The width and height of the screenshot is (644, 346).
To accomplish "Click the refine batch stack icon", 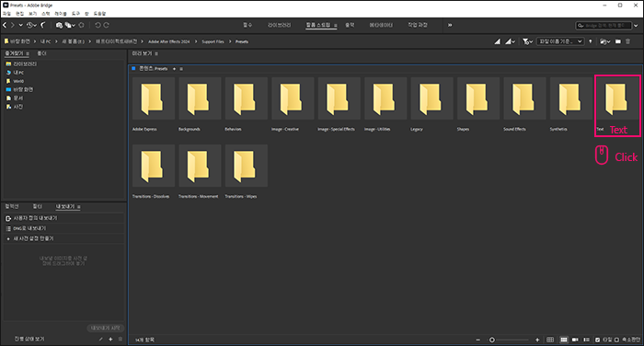I will (69, 25).
